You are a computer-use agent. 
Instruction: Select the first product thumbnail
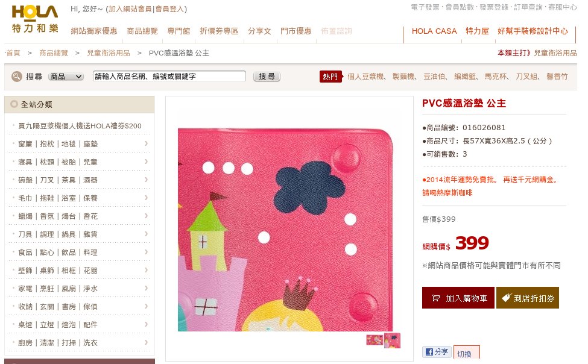tap(375, 340)
